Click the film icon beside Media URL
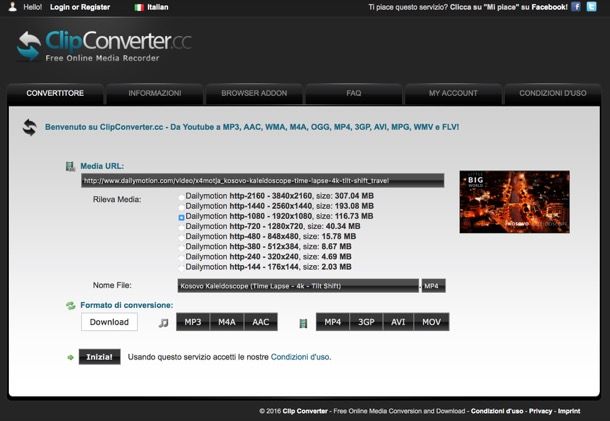 click(70, 167)
